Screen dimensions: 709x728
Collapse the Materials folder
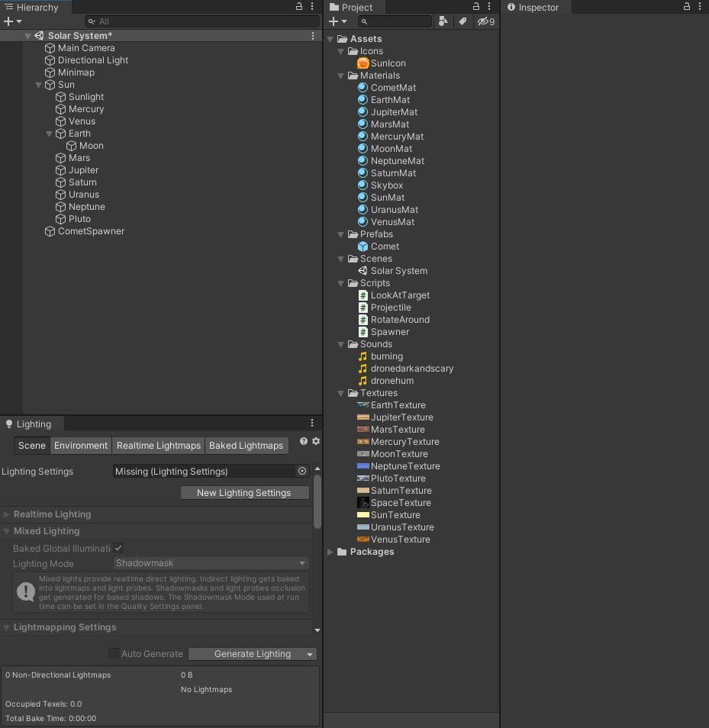pyautogui.click(x=341, y=76)
